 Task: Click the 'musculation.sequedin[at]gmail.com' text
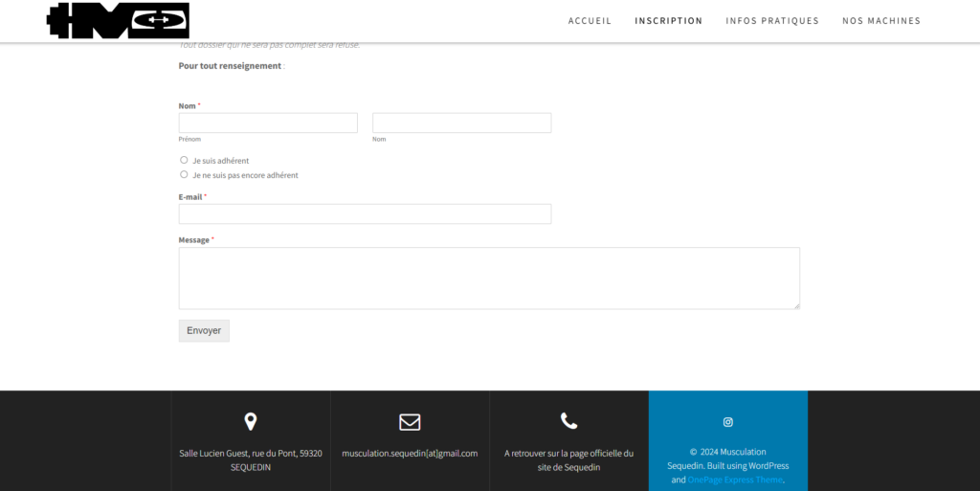(410, 454)
